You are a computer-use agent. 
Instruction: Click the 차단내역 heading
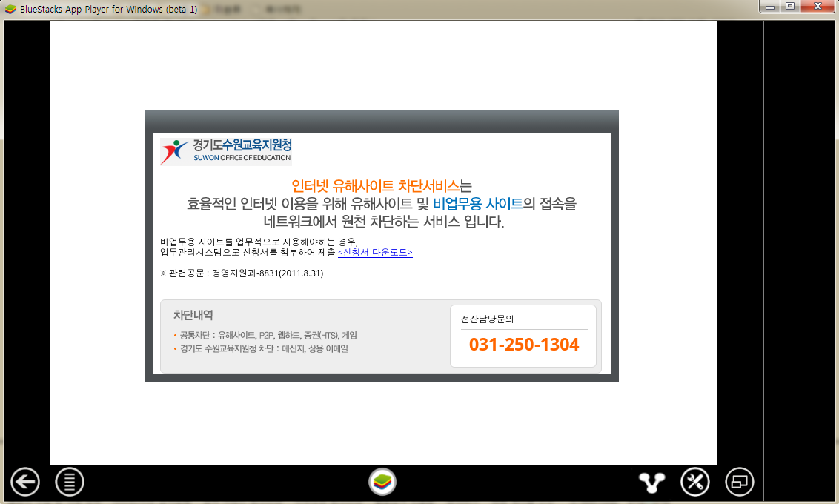click(x=193, y=315)
